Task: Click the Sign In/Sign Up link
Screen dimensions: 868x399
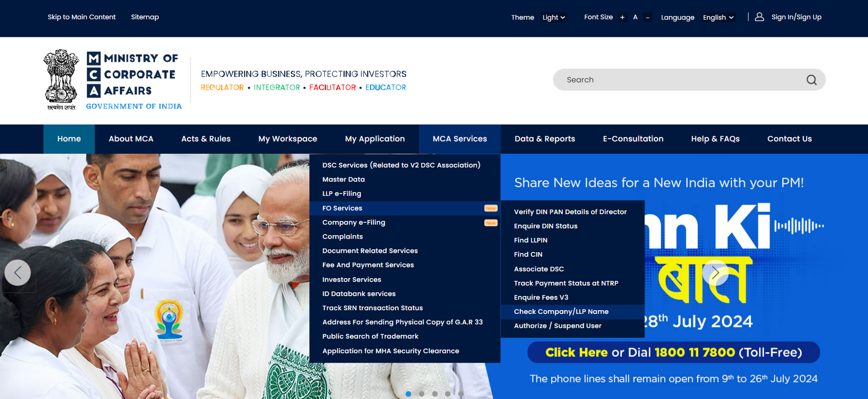Action: click(796, 17)
